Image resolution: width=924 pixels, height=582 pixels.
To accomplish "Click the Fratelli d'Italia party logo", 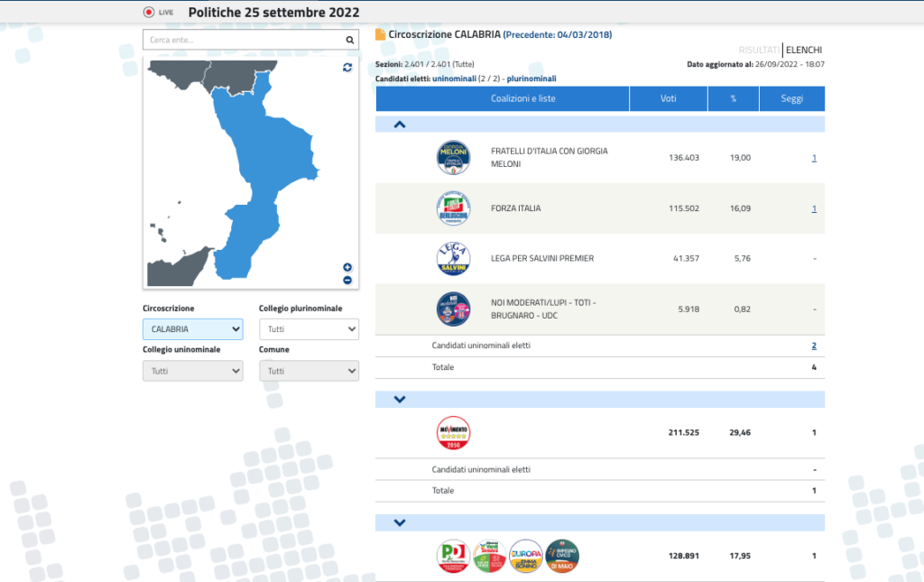I will [453, 157].
